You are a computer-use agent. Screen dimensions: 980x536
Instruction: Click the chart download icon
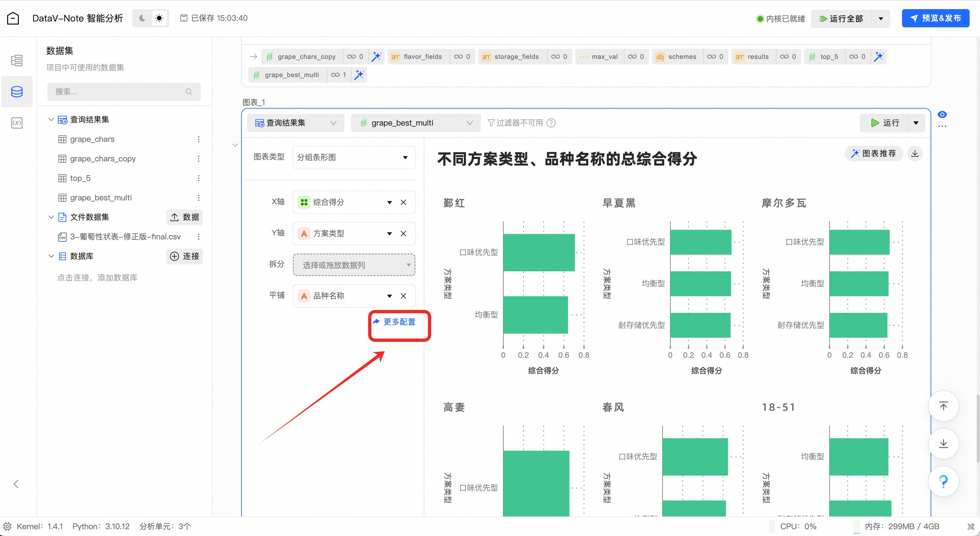[x=915, y=154]
